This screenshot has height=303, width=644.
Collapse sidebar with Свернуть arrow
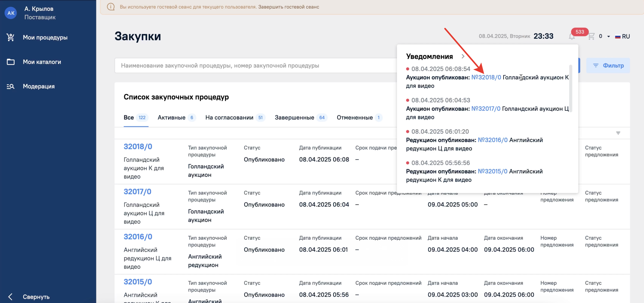[11, 297]
